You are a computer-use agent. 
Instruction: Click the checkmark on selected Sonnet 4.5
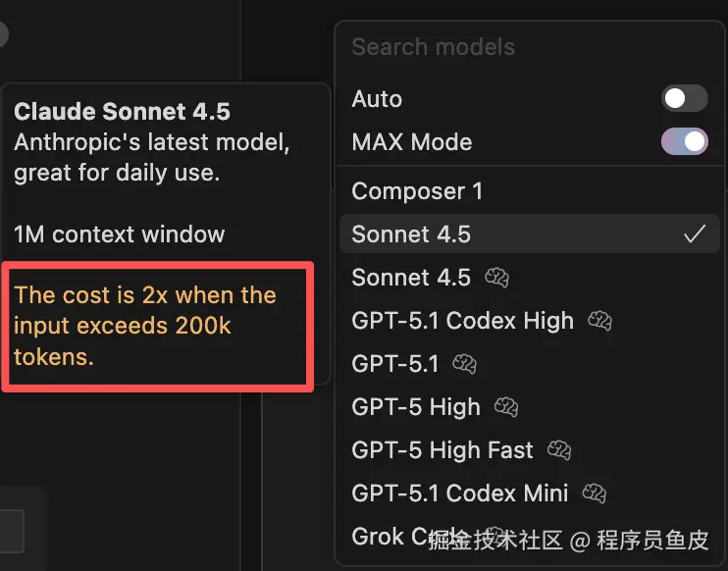click(695, 234)
